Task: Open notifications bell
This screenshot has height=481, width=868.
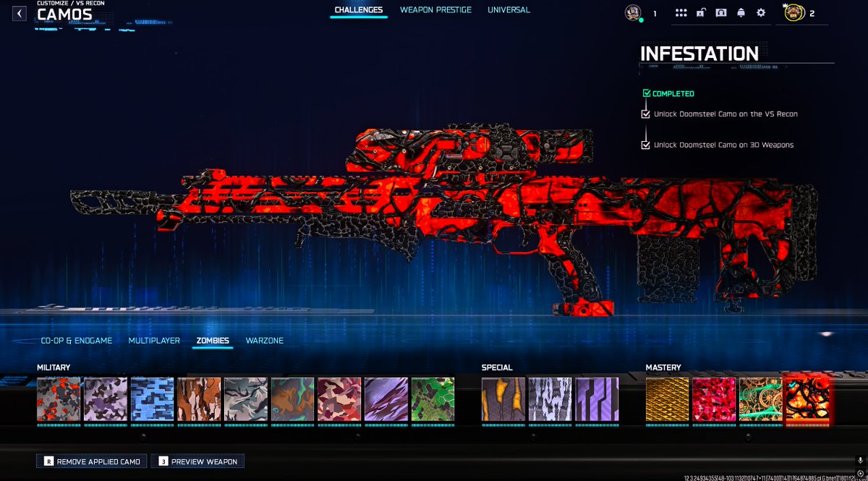Action: pos(741,13)
